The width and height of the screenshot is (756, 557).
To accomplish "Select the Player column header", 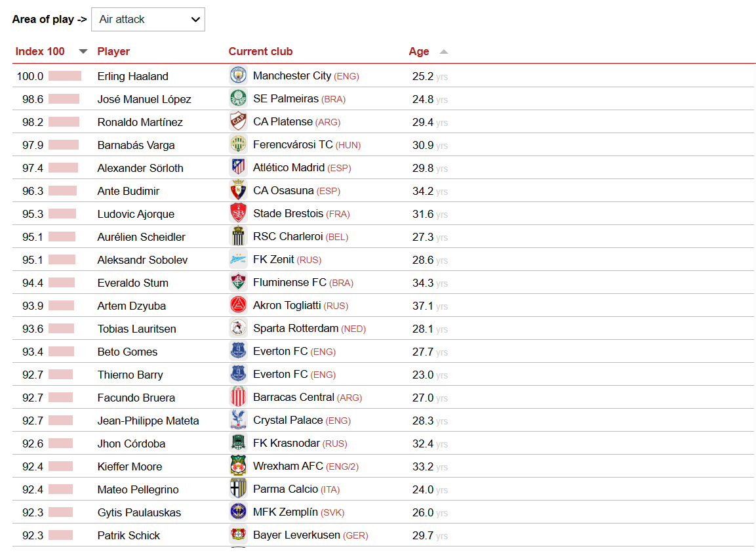I will pos(113,52).
